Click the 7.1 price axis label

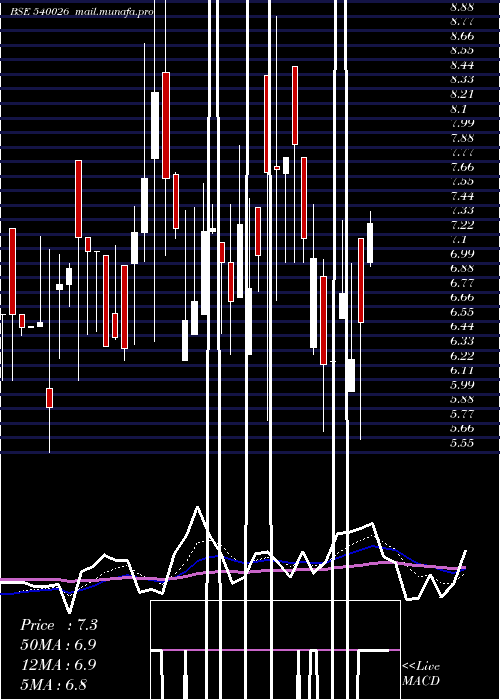click(x=458, y=240)
